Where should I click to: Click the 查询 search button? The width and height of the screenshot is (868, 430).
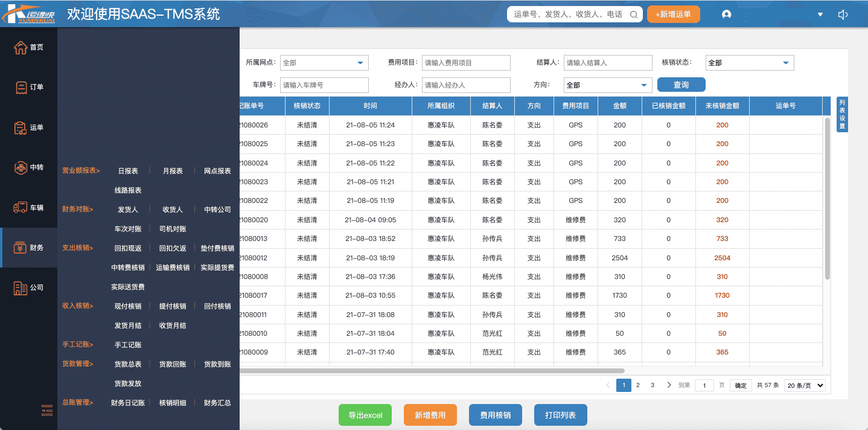coord(681,85)
